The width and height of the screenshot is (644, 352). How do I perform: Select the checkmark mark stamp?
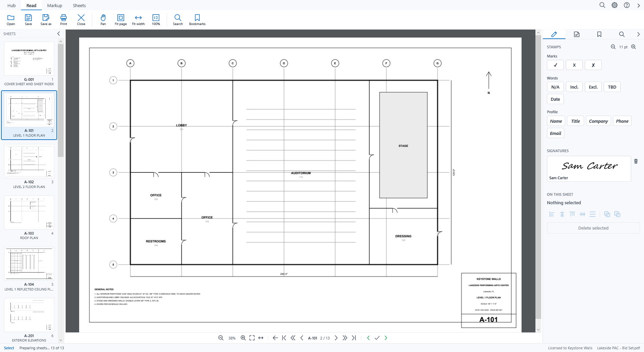pos(555,65)
